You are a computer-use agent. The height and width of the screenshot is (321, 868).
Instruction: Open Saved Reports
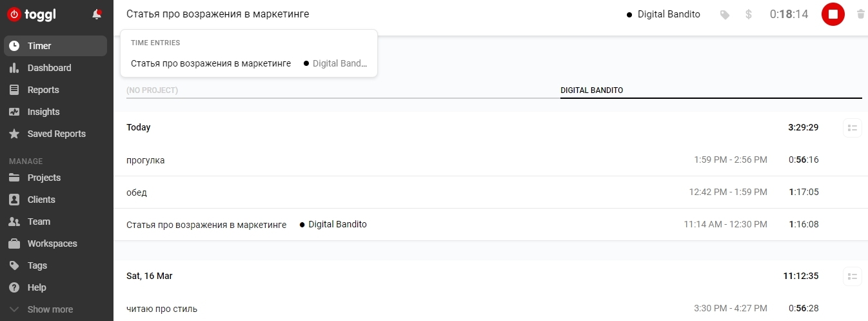(x=56, y=134)
